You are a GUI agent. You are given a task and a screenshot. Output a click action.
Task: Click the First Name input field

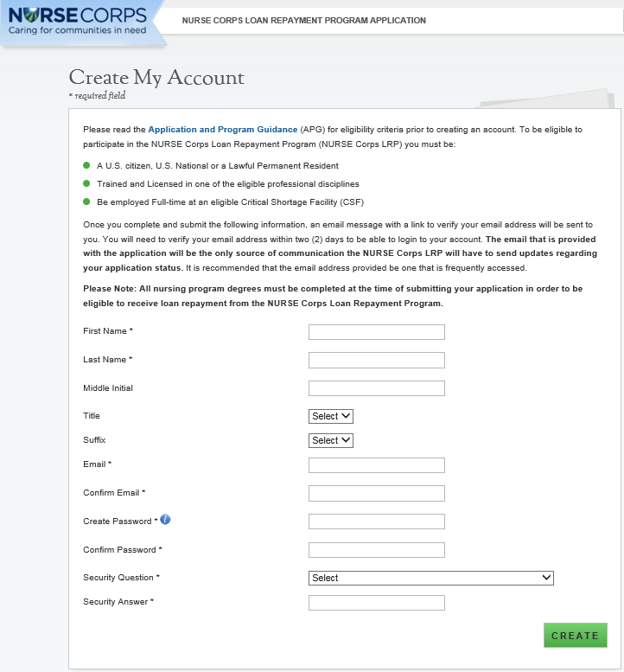(x=376, y=332)
